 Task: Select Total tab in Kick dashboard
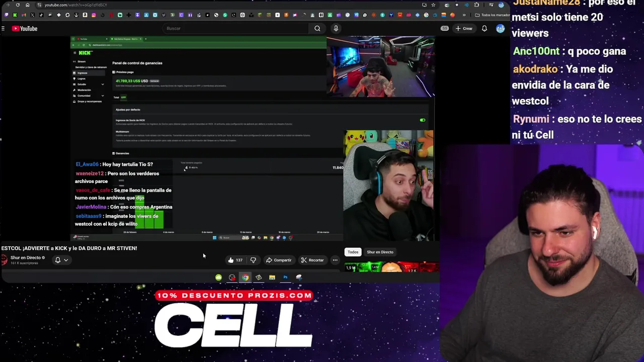tap(116, 97)
